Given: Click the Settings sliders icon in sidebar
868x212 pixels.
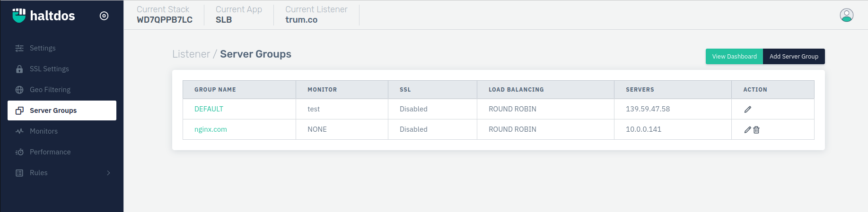Looking at the screenshot, I should coord(19,48).
